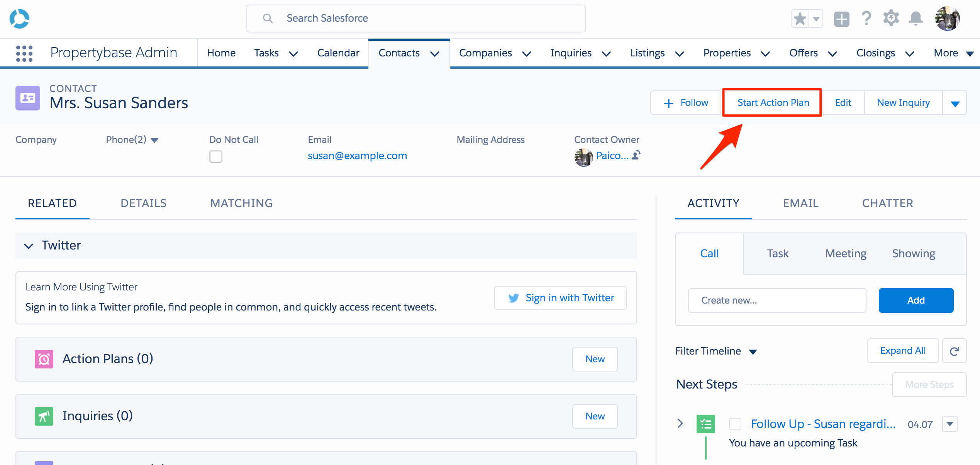Viewport: 980px width, 465px height.
Task: Switch to the CHATTER tab
Action: pos(888,203)
